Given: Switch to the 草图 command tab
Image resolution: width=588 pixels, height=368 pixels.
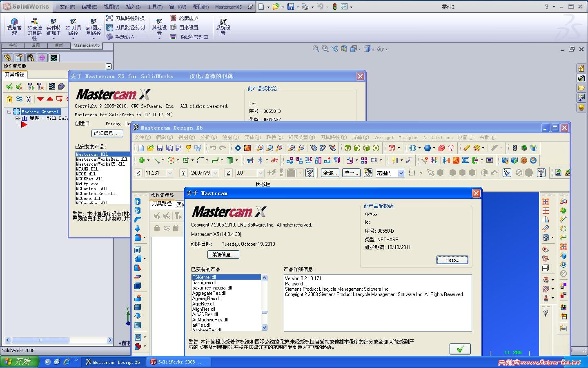Looking at the screenshot, I should [36, 45].
